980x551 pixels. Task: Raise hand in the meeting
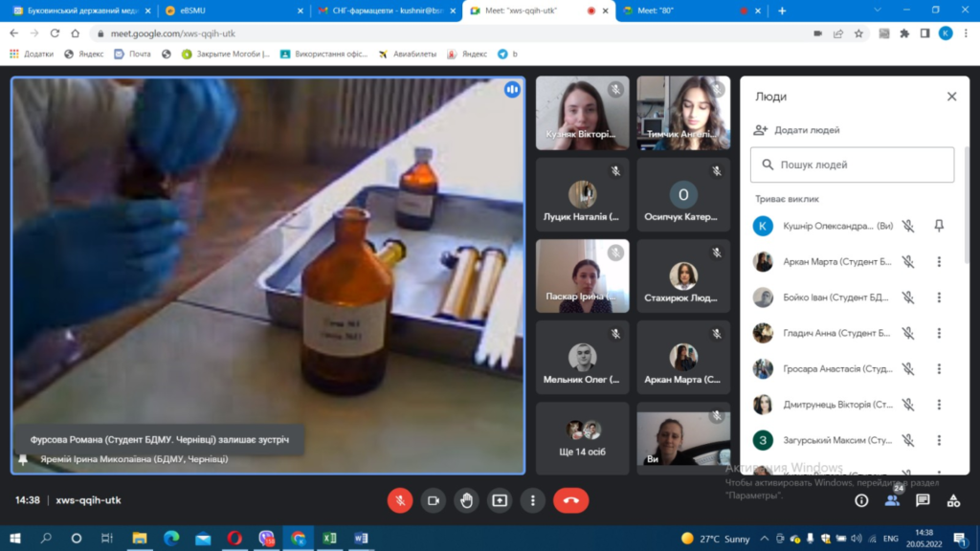point(466,500)
